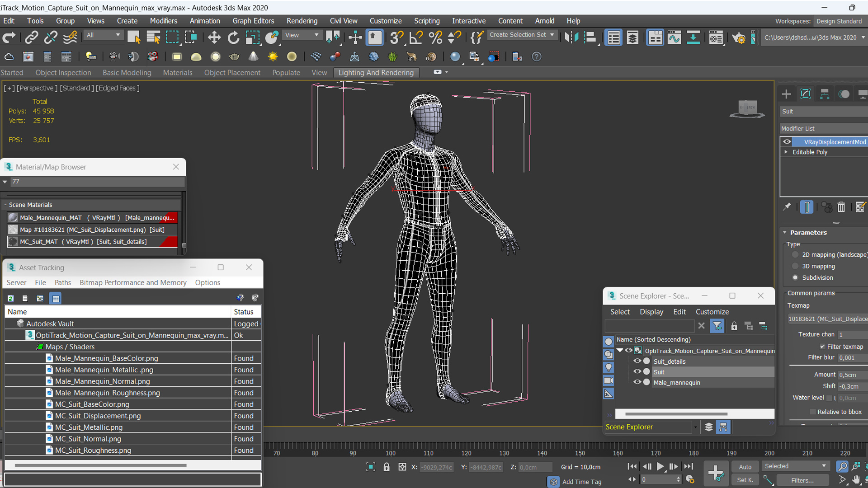Toggle Filter texmap checkbox

822,347
